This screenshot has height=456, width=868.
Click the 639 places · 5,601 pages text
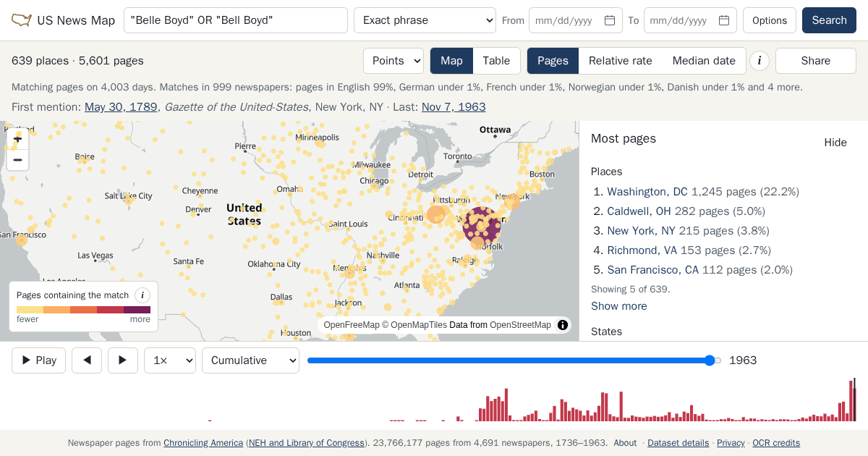tap(77, 61)
